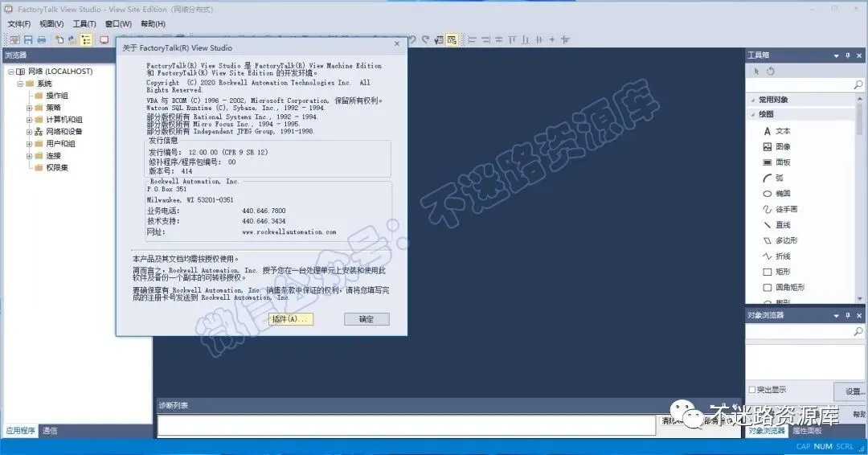Image resolution: width=868 pixels, height=455 pixels.
Task: Collapse the 网络 (LOCALHOST) tree node
Action: click(10, 72)
